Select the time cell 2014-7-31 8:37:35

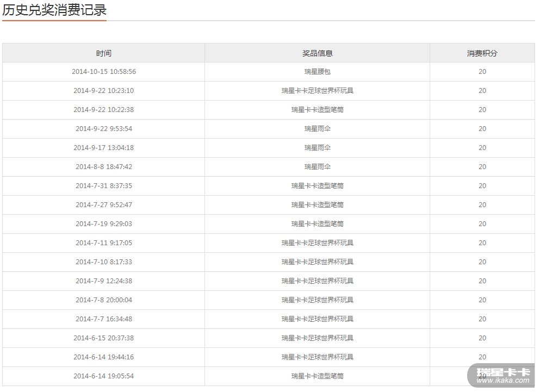click(x=104, y=185)
